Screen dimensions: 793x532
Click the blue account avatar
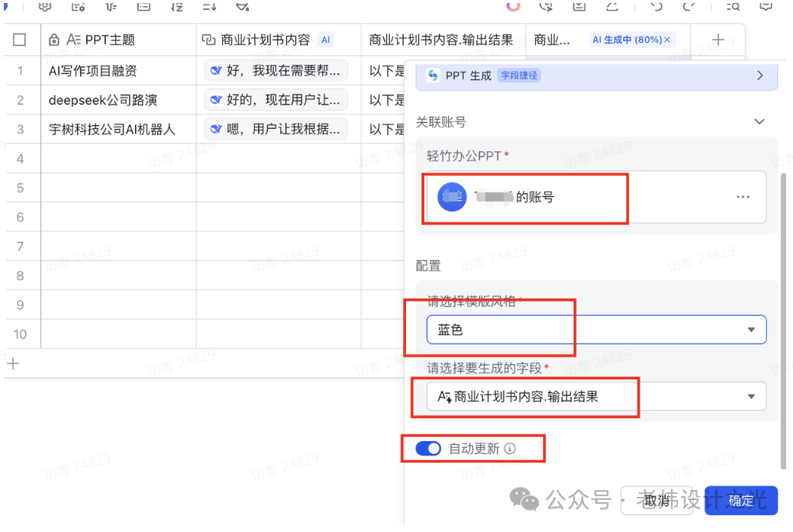click(x=452, y=197)
